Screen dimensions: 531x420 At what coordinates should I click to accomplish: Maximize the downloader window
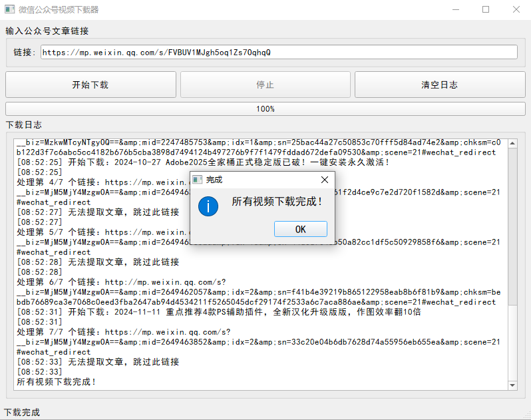(486, 10)
